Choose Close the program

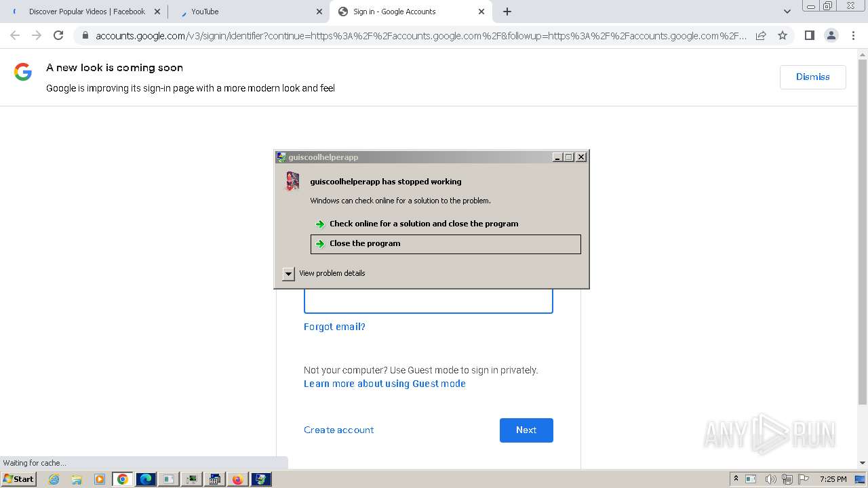click(446, 244)
